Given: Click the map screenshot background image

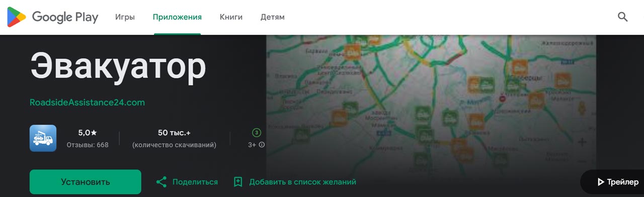Looking at the screenshot, I should pyautogui.click(x=431, y=106).
